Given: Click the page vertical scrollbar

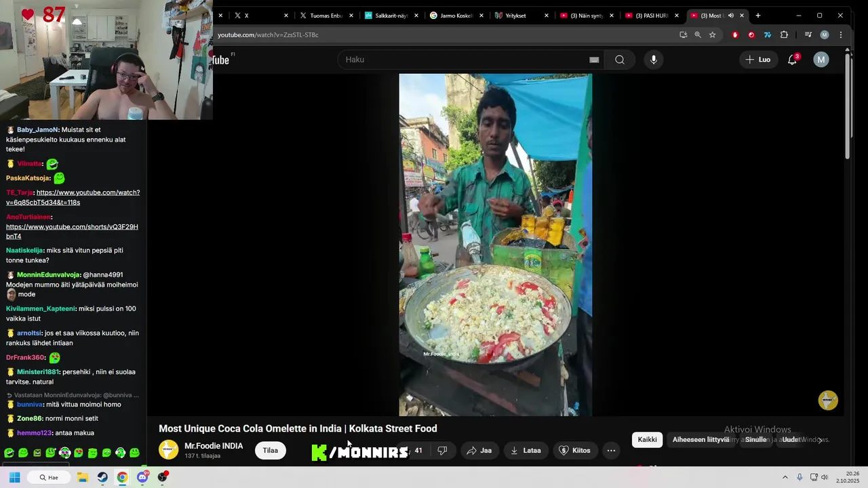Looking at the screenshot, I should click(848, 106).
